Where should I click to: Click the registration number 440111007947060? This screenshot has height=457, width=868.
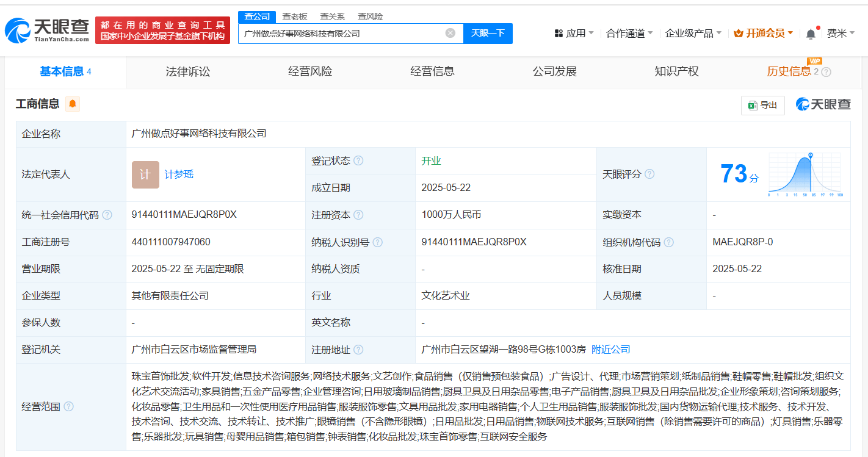(x=171, y=242)
